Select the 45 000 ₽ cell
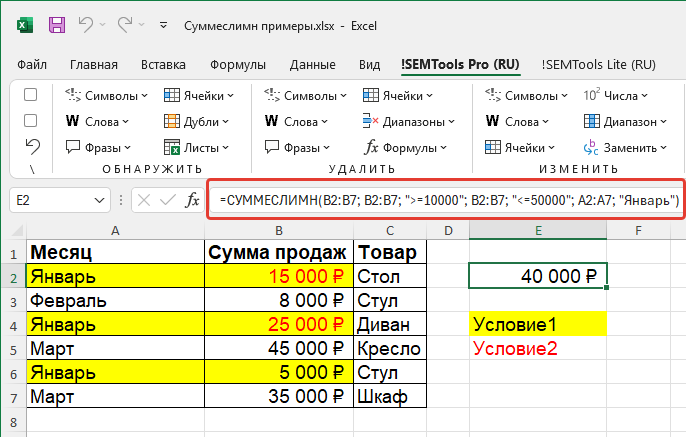The image size is (686, 437). click(x=279, y=348)
